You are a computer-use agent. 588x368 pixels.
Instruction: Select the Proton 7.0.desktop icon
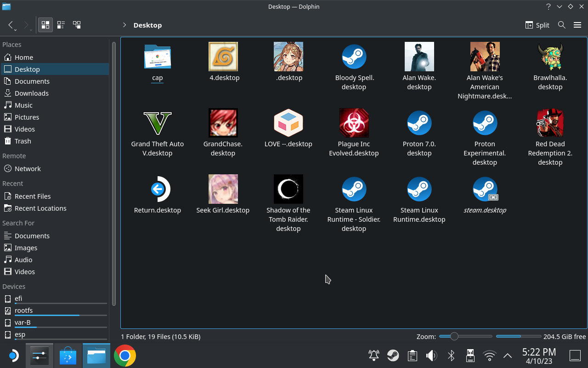coord(419,123)
